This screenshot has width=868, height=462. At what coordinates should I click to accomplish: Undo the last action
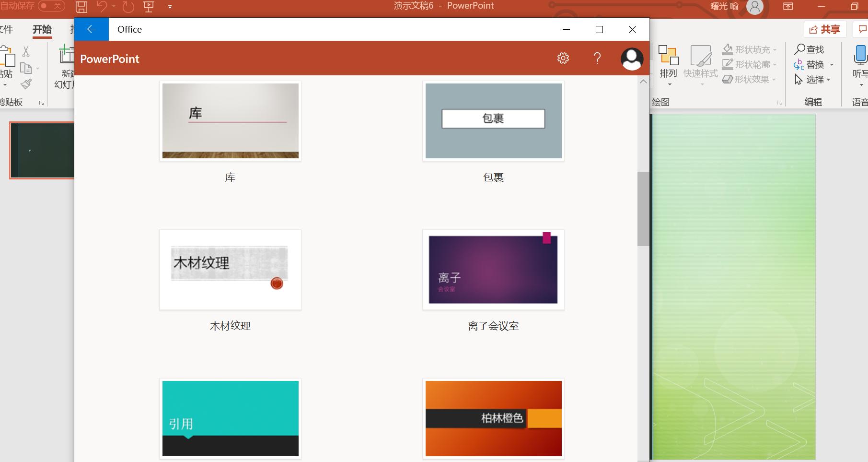coord(102,7)
